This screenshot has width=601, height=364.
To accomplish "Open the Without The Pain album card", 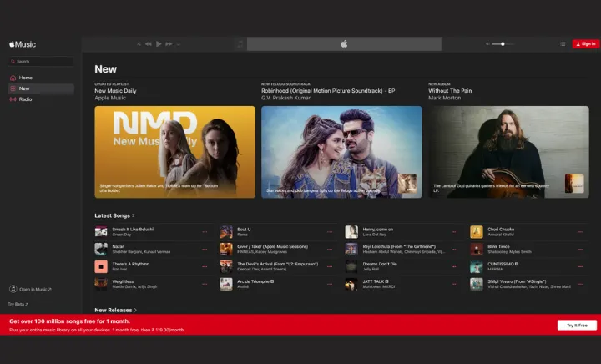I will coord(508,152).
